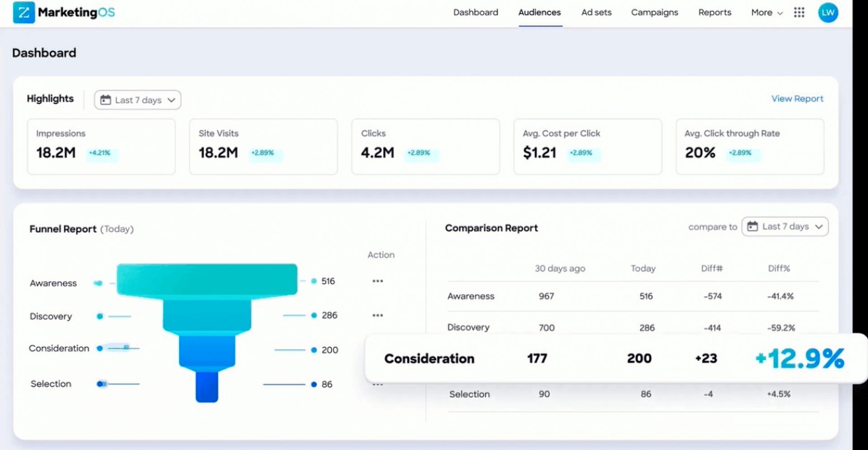Image resolution: width=868 pixels, height=450 pixels.
Task: Expand the More navigation menu
Action: click(766, 13)
